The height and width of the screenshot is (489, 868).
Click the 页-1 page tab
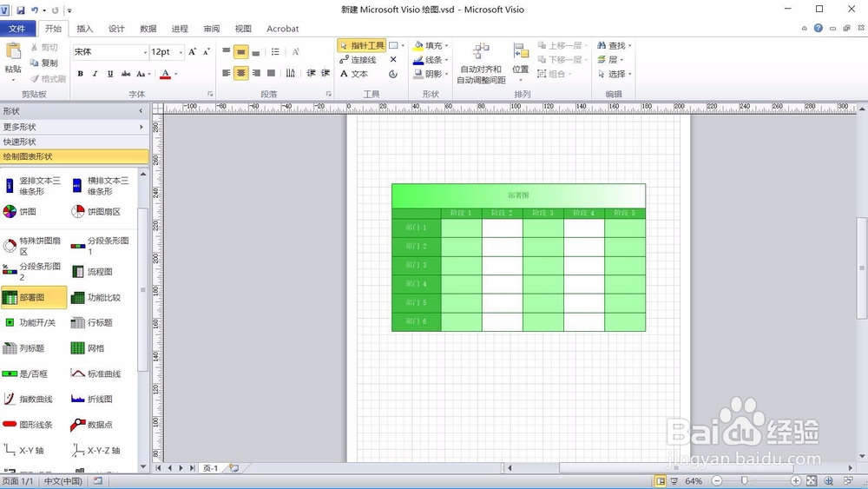click(x=210, y=468)
